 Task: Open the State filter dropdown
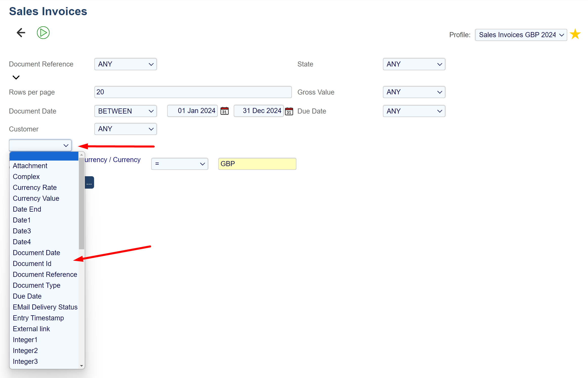(x=414, y=64)
